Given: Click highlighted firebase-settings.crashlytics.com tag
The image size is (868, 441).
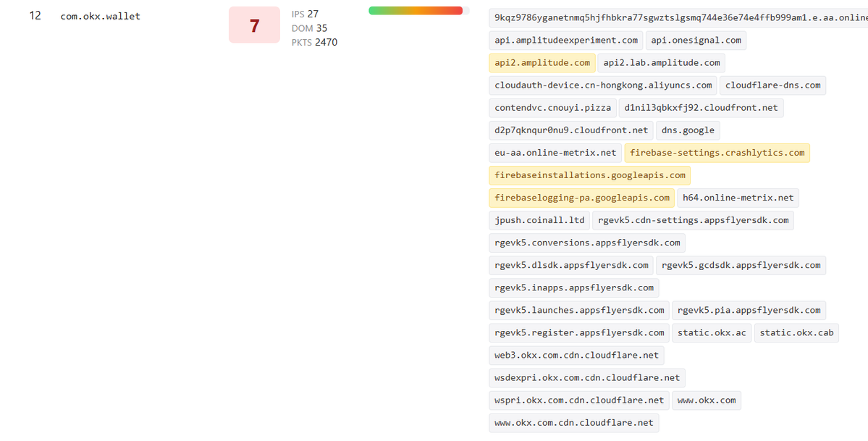Looking at the screenshot, I should [717, 153].
